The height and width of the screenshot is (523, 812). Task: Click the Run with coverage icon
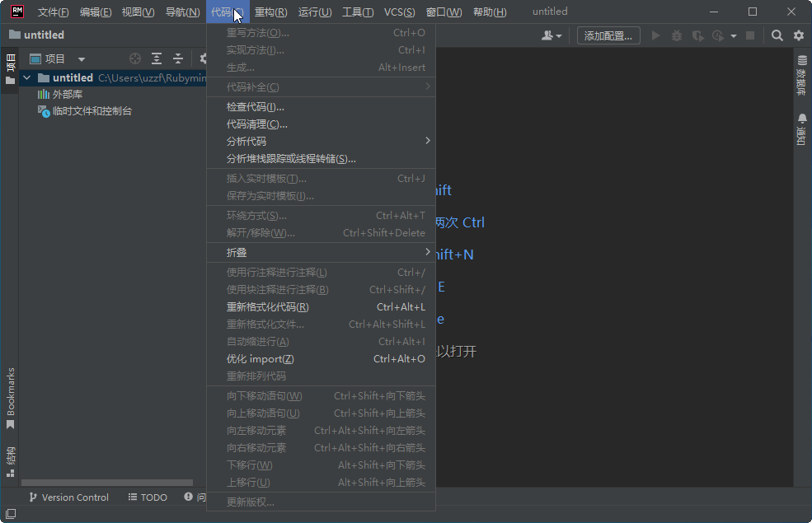pos(698,35)
